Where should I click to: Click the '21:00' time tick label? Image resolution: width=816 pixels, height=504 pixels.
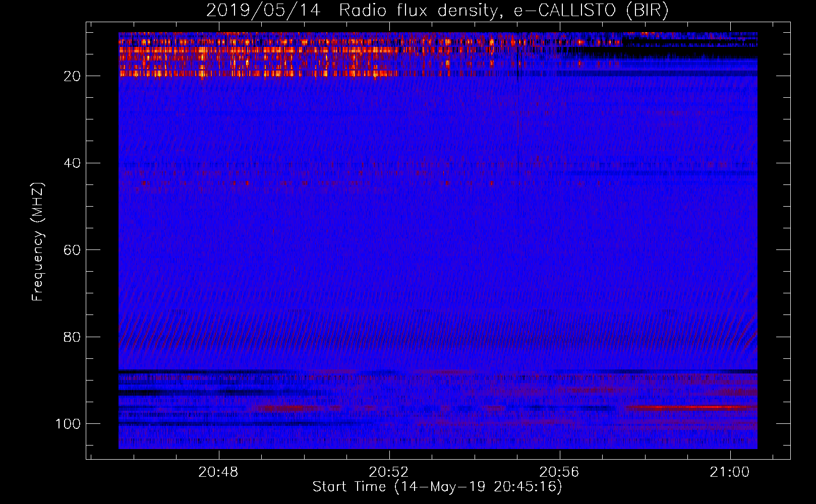730,472
